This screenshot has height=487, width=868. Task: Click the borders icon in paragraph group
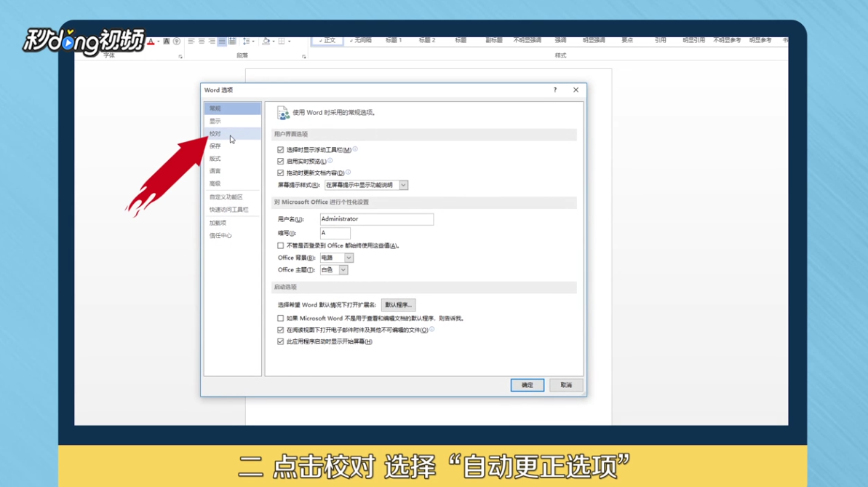[x=282, y=41]
